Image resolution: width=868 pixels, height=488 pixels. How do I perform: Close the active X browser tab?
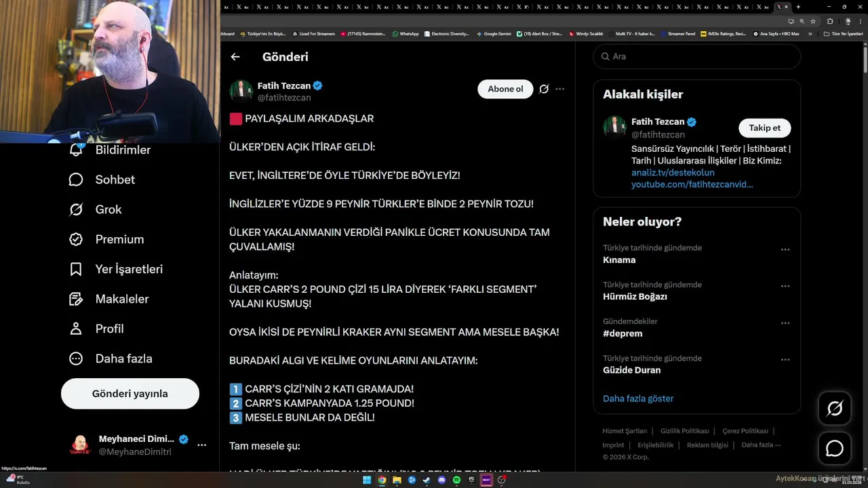click(x=787, y=7)
